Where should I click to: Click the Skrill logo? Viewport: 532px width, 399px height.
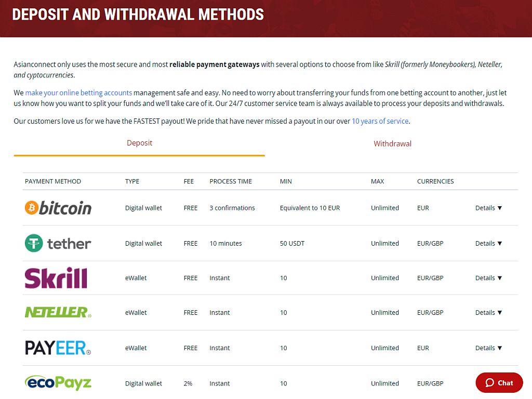pyautogui.click(x=56, y=278)
